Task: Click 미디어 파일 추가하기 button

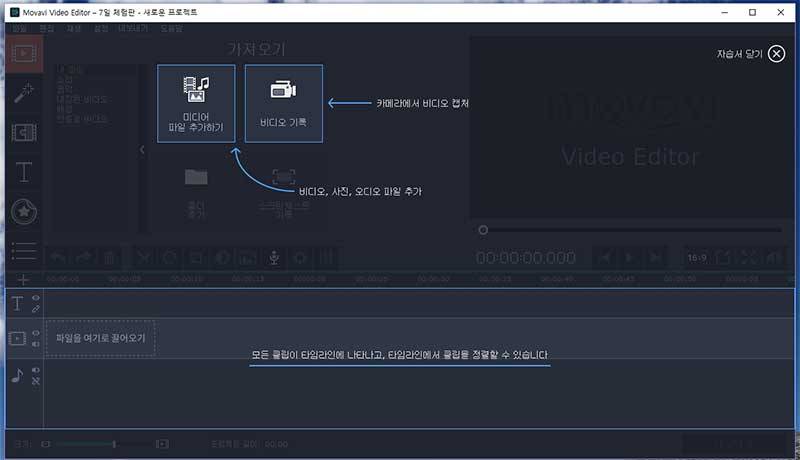Action: tap(196, 104)
